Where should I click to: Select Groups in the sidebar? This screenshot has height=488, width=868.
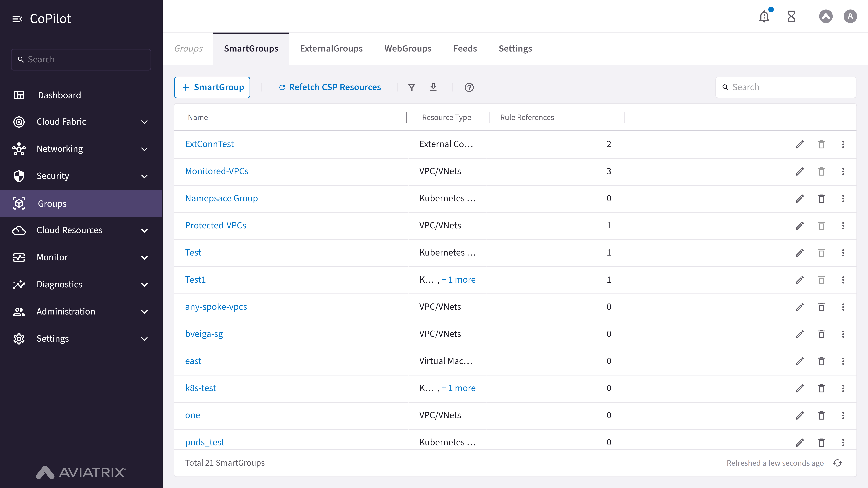pos(81,203)
